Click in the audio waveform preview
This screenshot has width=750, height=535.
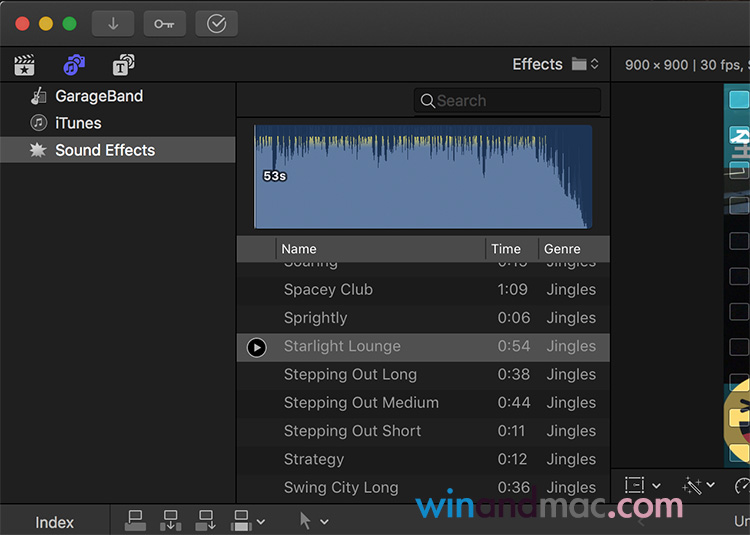tap(422, 177)
